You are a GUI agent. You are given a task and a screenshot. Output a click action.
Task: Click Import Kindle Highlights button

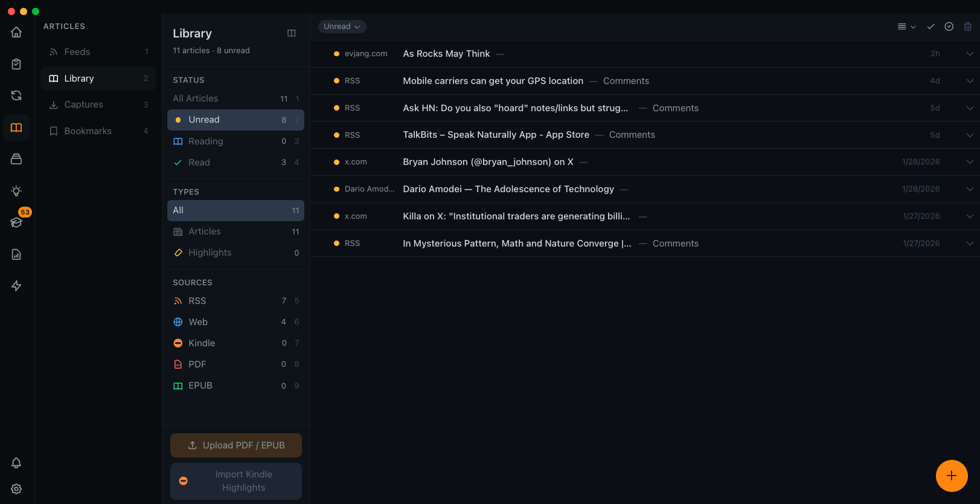[236, 481]
